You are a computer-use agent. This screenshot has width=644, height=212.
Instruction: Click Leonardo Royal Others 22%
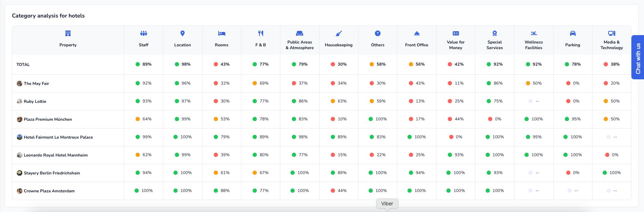pyautogui.click(x=381, y=155)
